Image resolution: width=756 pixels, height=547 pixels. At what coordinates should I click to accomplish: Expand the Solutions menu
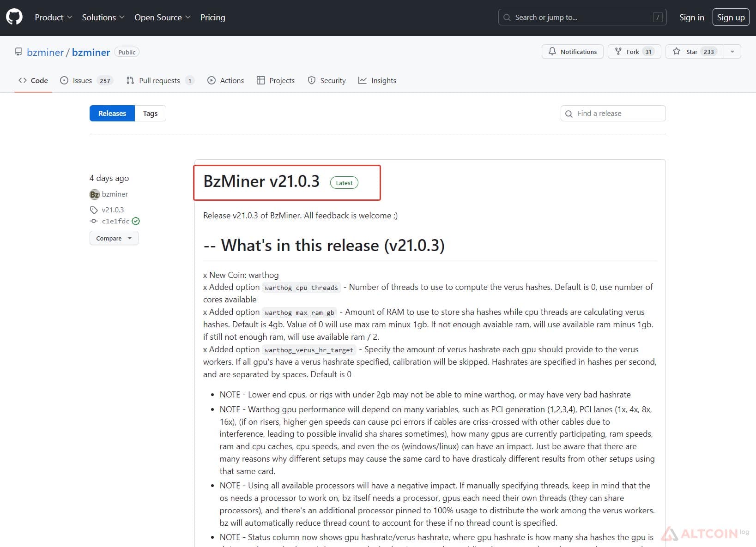[103, 17]
